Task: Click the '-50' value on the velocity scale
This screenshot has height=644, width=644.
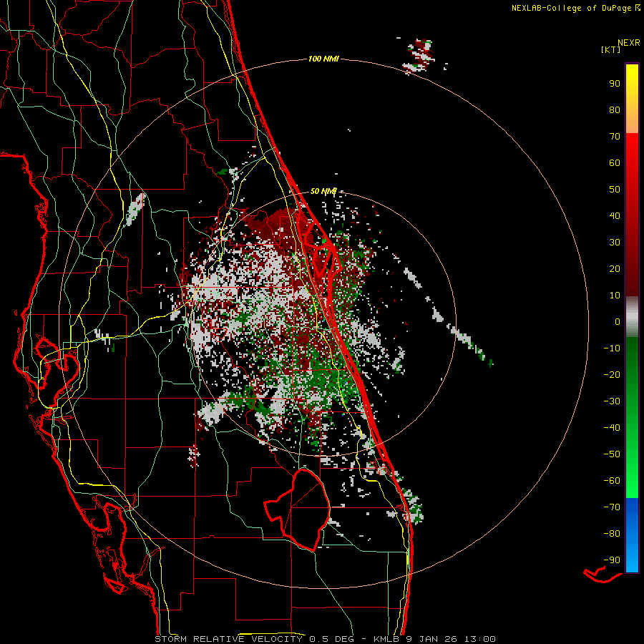Action: pos(612,454)
